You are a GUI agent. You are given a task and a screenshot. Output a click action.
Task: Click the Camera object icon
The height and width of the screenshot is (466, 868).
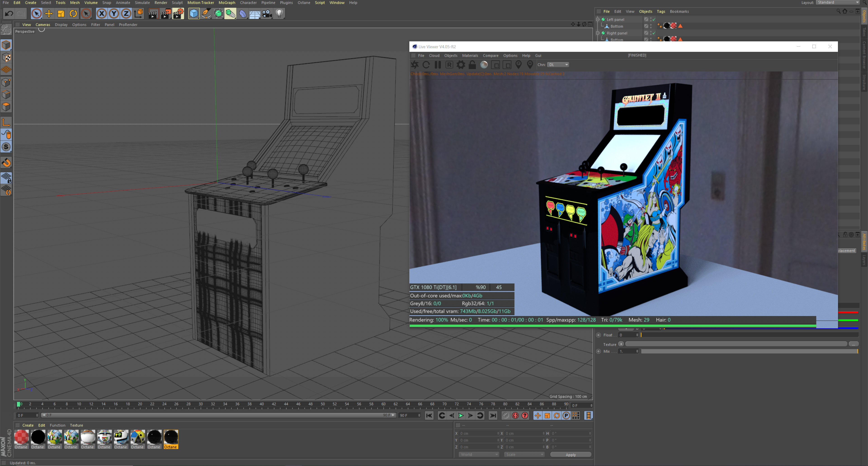pos(267,14)
